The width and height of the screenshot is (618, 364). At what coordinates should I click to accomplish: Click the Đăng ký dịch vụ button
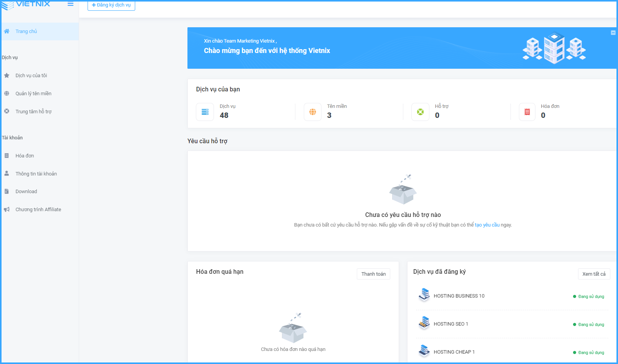point(111,5)
